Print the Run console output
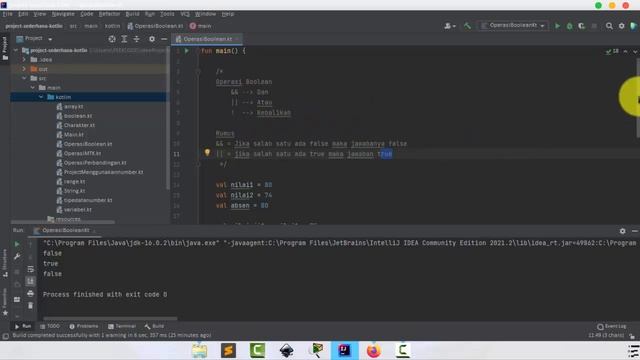The image size is (640, 360). pos(30,293)
